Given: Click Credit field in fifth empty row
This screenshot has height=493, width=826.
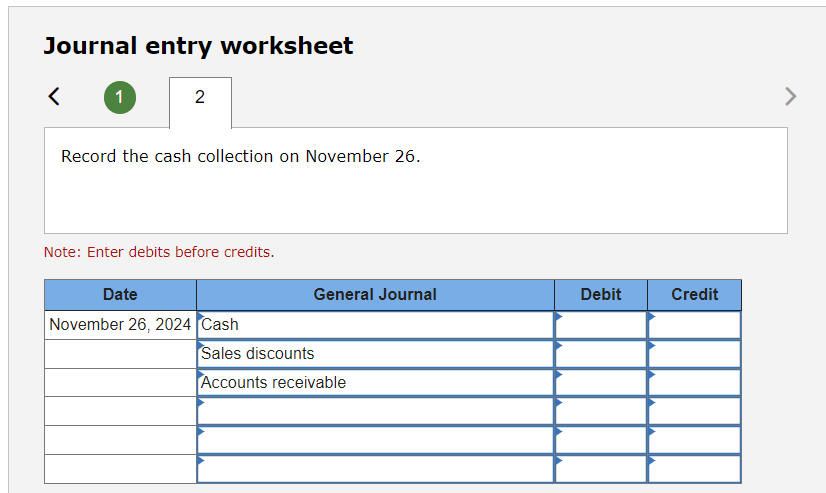Looking at the screenshot, I should pos(694,440).
